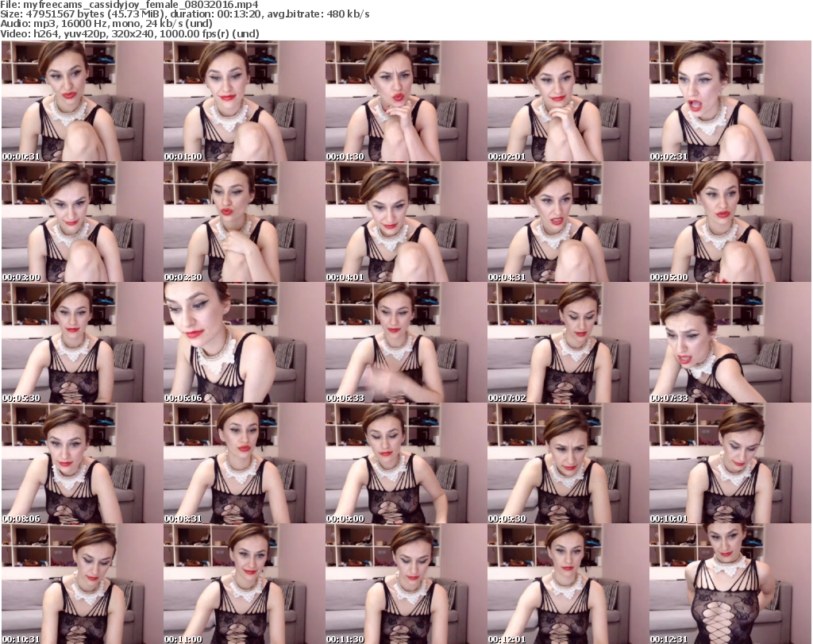Open the thumbnail frame timestamped 00:03:30
813x644 pixels.
pyautogui.click(x=245, y=222)
